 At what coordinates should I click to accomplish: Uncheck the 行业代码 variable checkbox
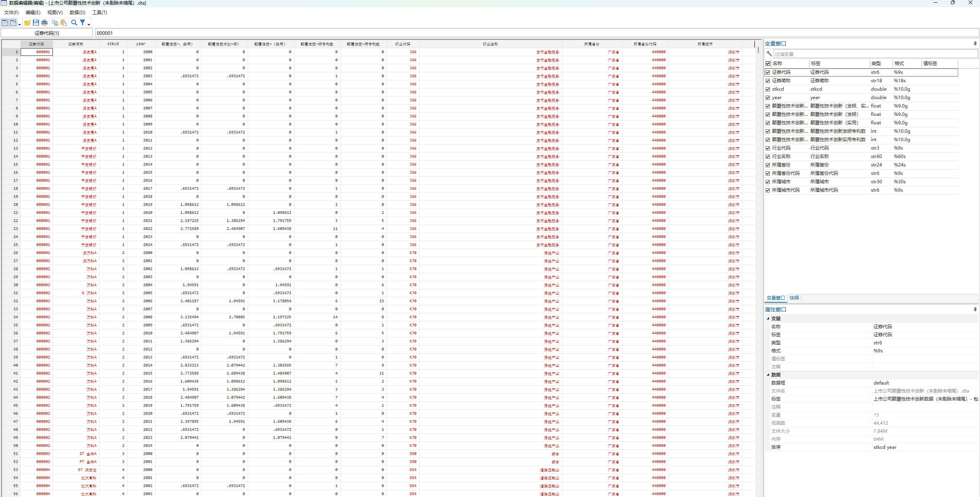click(x=768, y=148)
